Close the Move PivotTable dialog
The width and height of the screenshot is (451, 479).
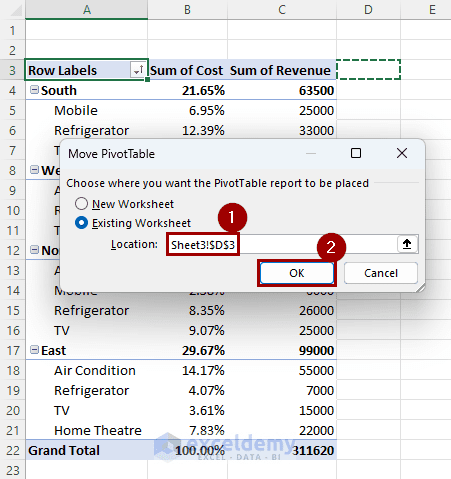tap(402, 153)
